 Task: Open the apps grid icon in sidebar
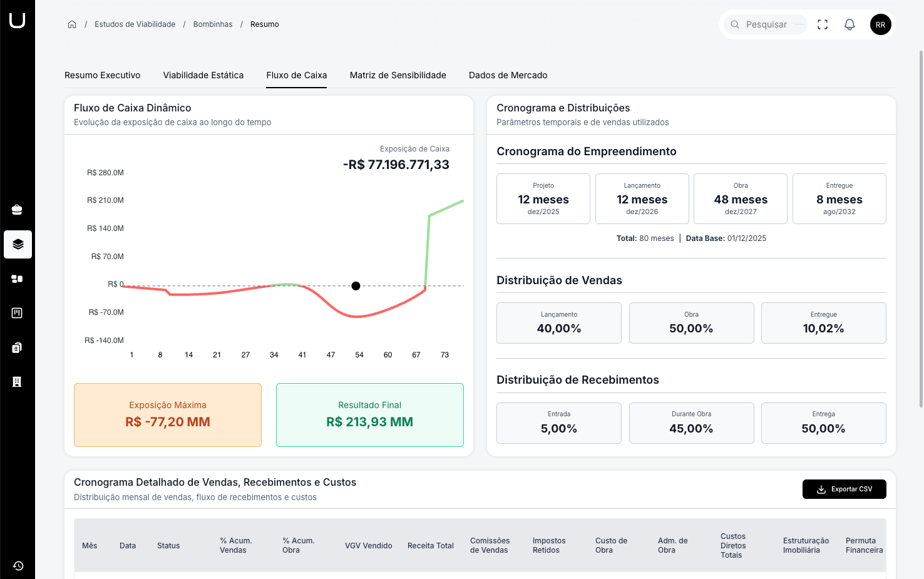pyautogui.click(x=18, y=279)
